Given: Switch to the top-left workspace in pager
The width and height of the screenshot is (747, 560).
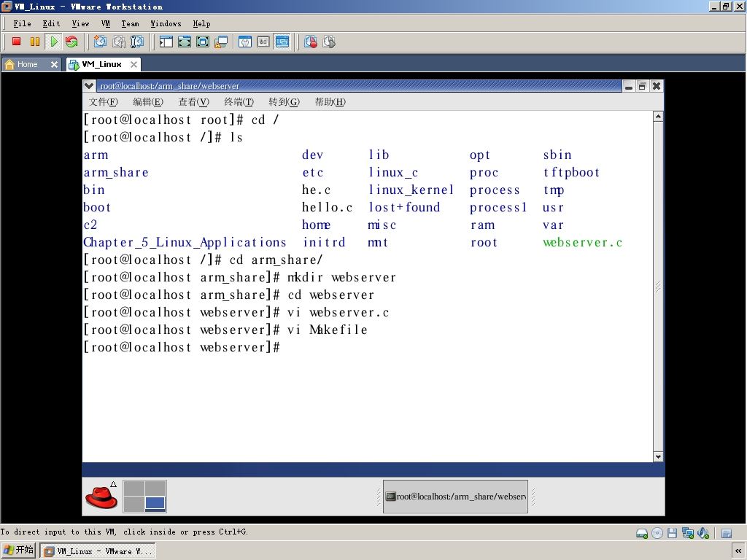Looking at the screenshot, I should (x=134, y=488).
